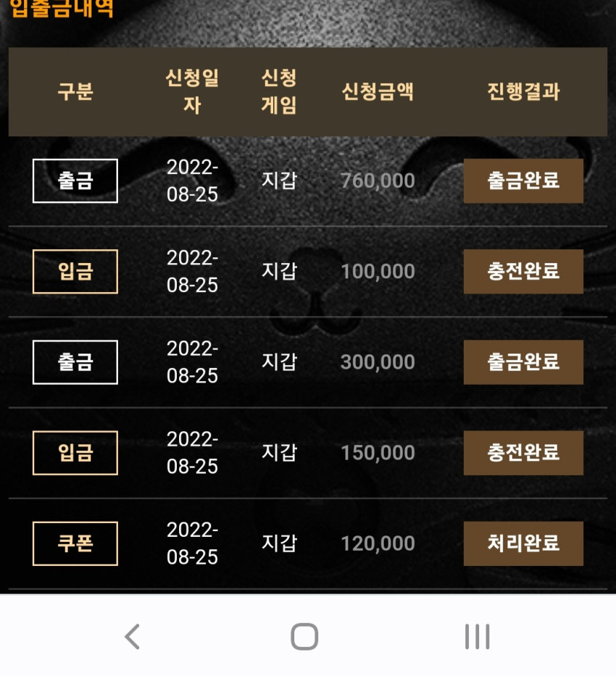Click 출금완료 button for the 760,000 withdrawal

click(x=523, y=180)
